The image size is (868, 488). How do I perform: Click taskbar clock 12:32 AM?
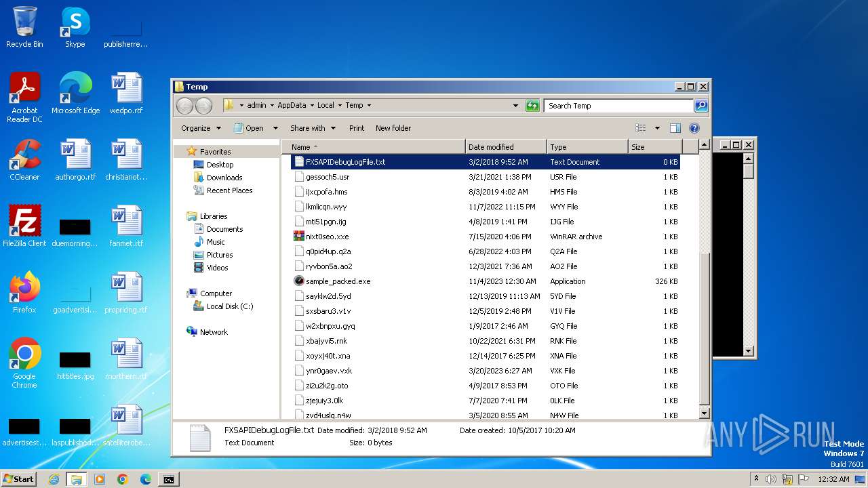click(x=833, y=479)
